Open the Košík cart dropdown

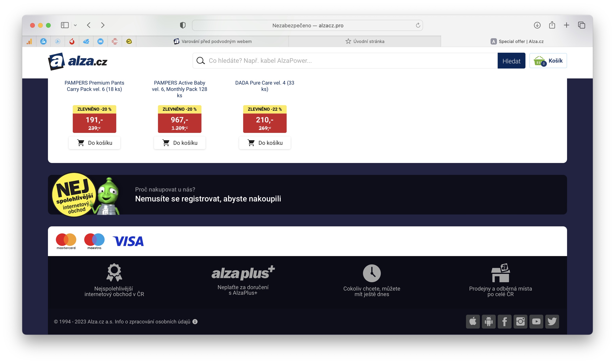click(x=548, y=61)
